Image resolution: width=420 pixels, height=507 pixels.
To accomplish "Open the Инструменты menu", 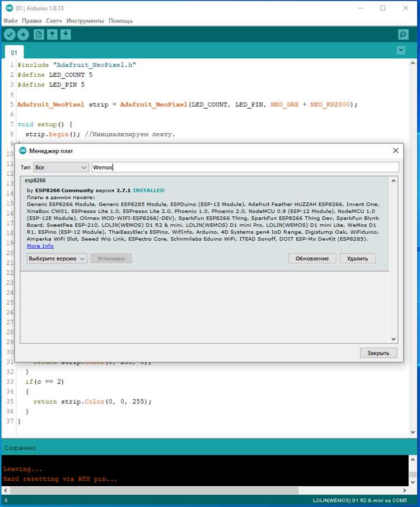I will pos(85,21).
